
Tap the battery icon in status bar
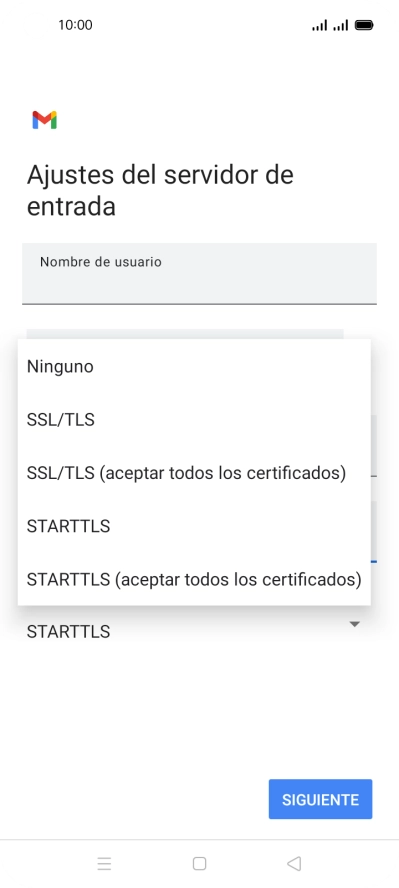coord(363,25)
